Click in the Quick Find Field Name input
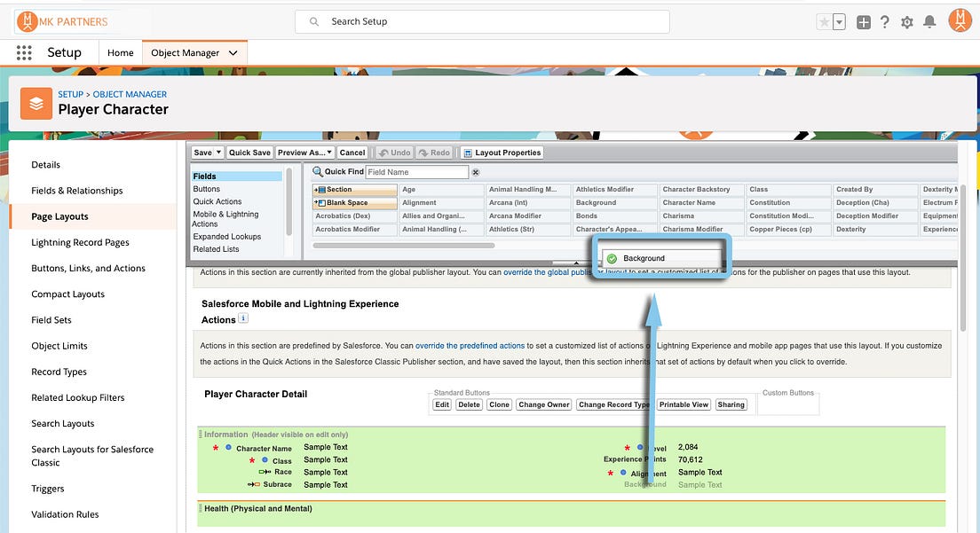 click(417, 172)
